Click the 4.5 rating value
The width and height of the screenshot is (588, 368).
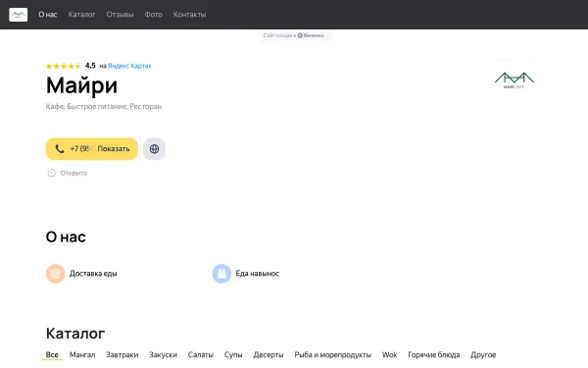[90, 66]
